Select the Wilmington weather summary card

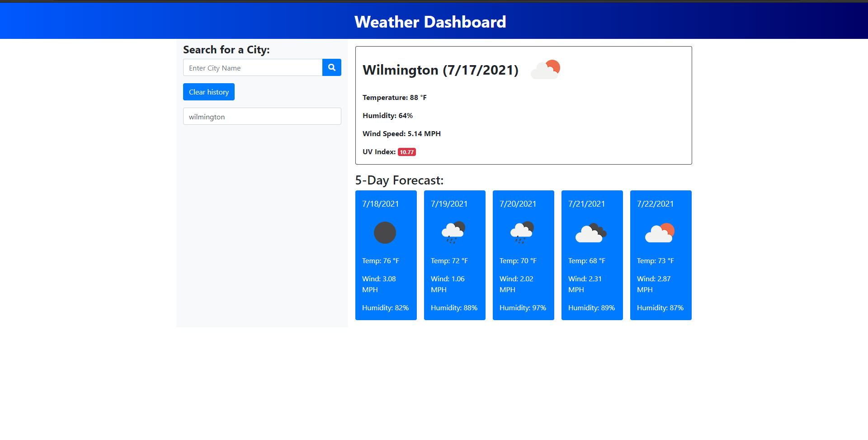[523, 105]
